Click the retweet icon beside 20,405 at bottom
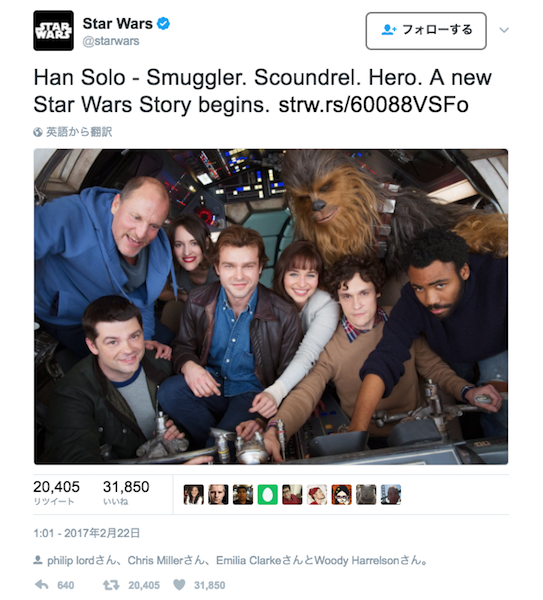Screen dimensions: 543x600 [x=111, y=585]
